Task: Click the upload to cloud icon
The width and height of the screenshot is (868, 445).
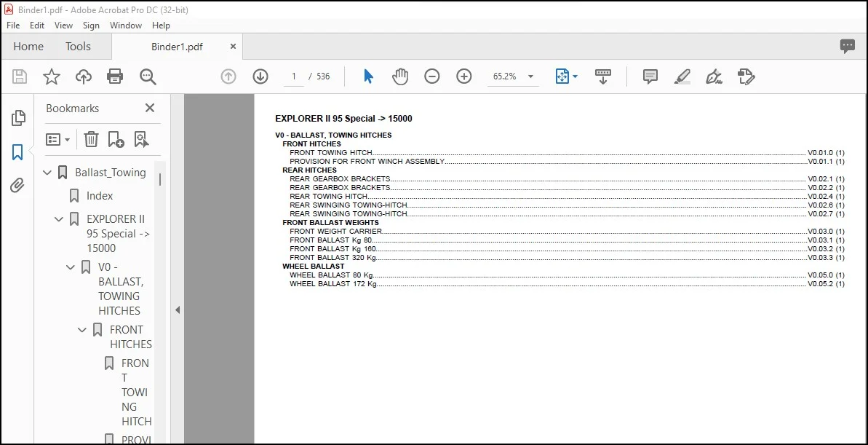Action: pyautogui.click(x=84, y=76)
